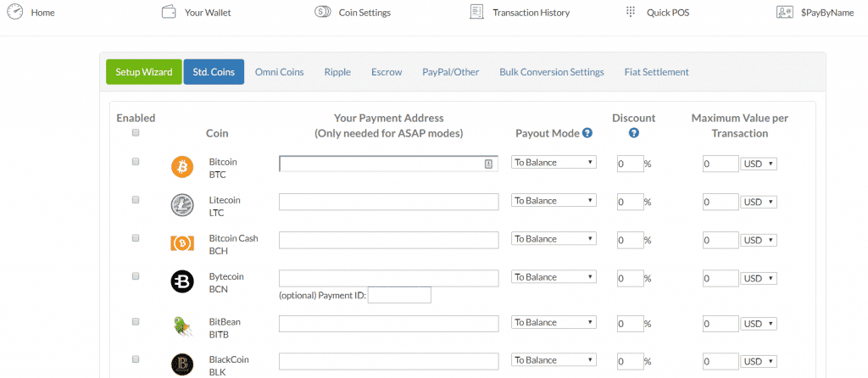868x378 pixels.
Task: Click the Bitcoin BTC coin icon
Action: (x=182, y=167)
